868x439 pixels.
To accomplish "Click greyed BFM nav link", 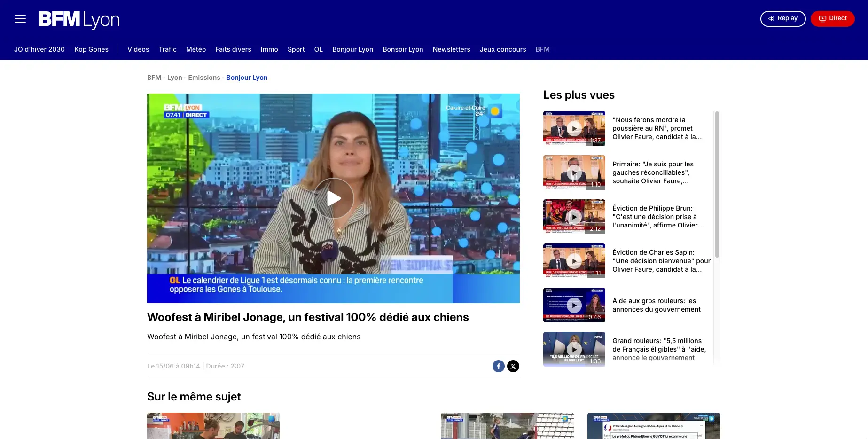I will (542, 49).
